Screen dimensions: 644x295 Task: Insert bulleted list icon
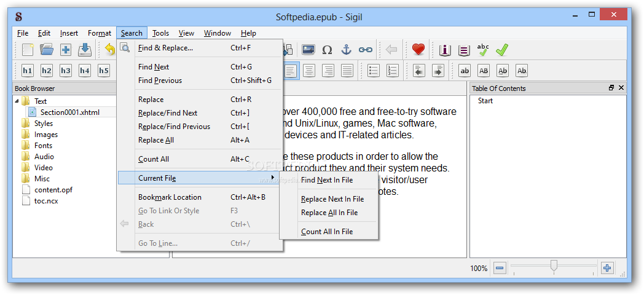(374, 71)
